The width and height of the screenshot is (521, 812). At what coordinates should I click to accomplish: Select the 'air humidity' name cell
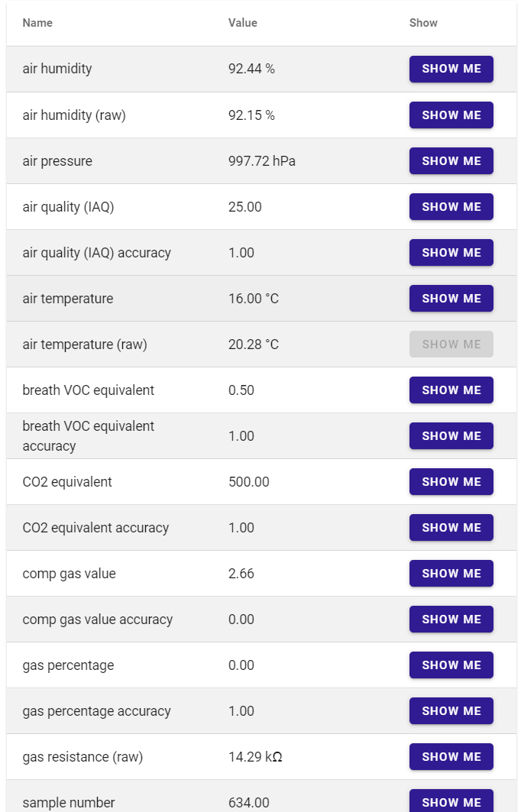[x=57, y=69]
